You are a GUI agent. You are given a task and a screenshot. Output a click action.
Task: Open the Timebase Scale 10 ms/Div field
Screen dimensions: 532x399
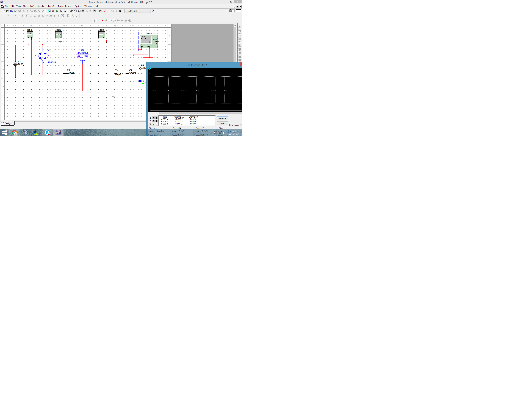point(162,131)
